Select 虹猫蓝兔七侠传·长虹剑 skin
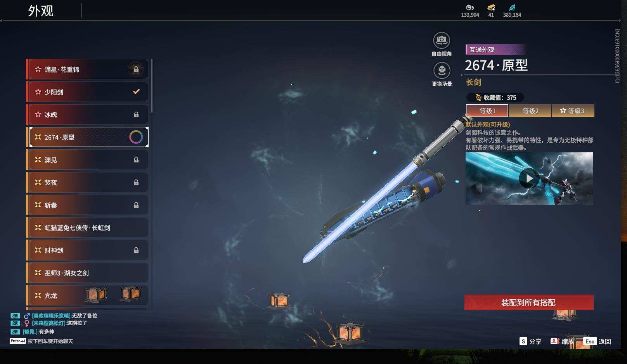 [x=87, y=228]
